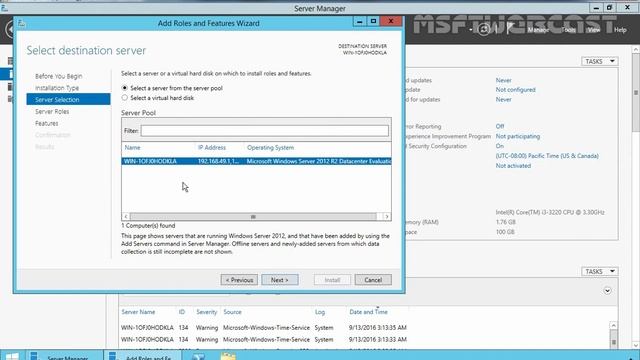640x360 pixels.
Task: Focus the Server Pool Filter text box
Action: click(x=264, y=131)
